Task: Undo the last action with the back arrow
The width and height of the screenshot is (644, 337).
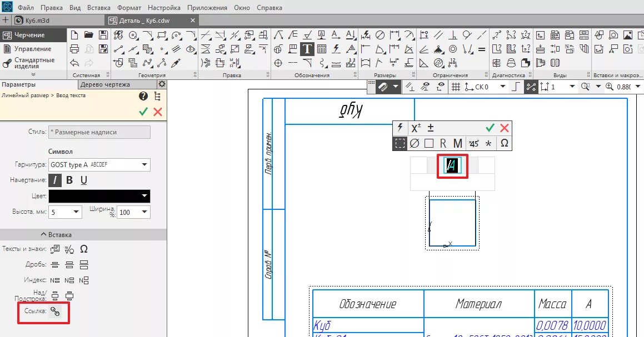Action: (x=74, y=63)
